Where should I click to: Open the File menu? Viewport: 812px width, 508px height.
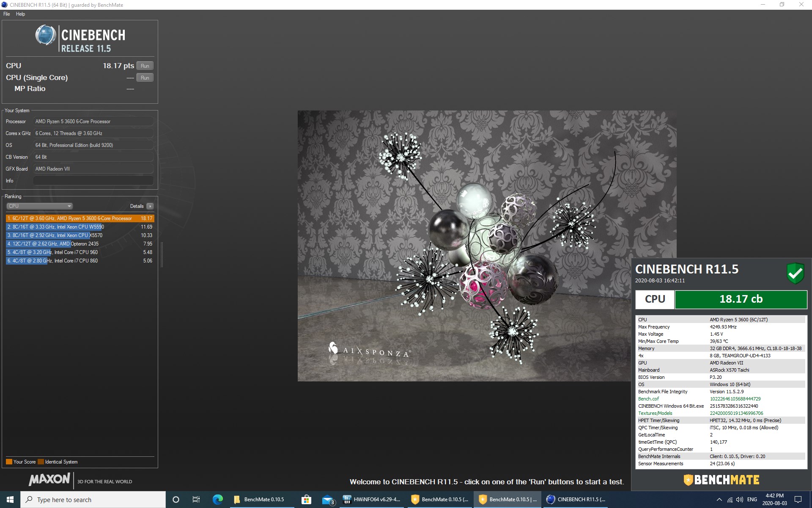click(x=7, y=14)
